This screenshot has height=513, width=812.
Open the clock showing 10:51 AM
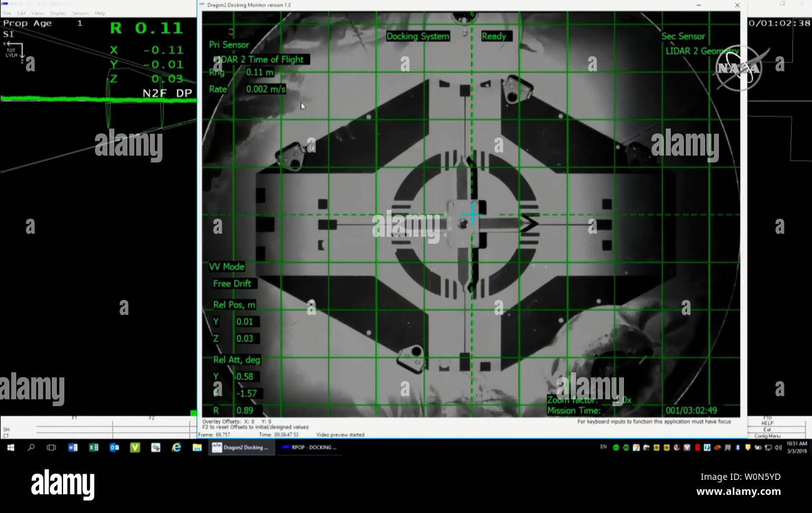797,447
